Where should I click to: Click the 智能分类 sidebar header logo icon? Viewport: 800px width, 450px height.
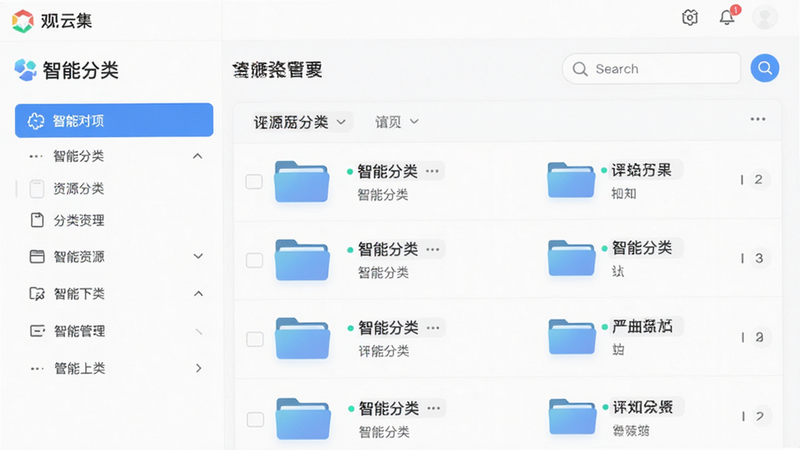[26, 70]
